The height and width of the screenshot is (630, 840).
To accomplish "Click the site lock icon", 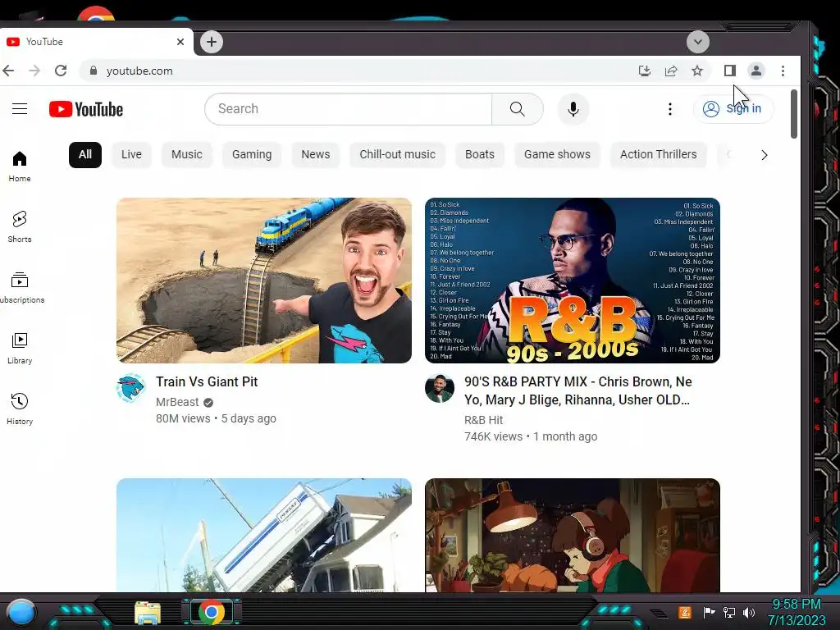I will (x=94, y=71).
